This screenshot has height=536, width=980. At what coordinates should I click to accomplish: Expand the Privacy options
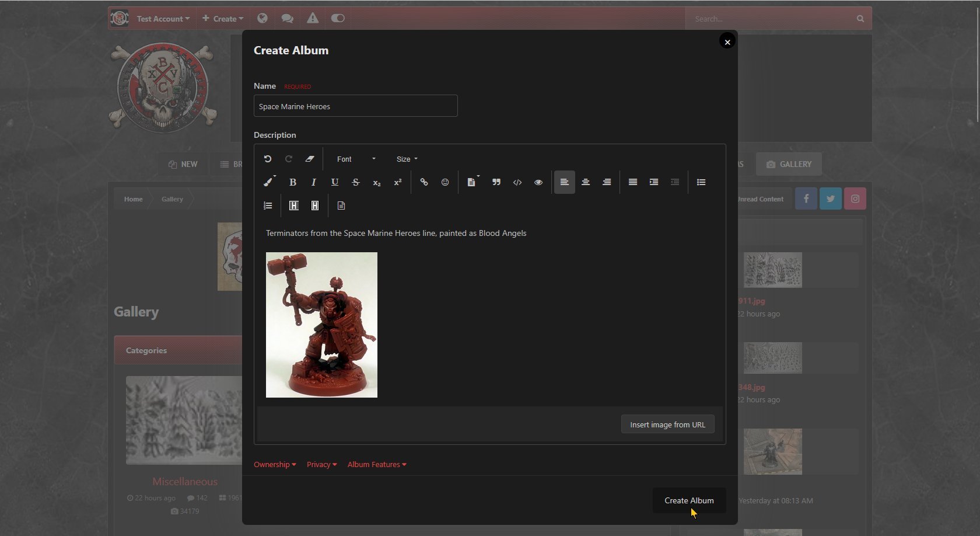pos(321,465)
